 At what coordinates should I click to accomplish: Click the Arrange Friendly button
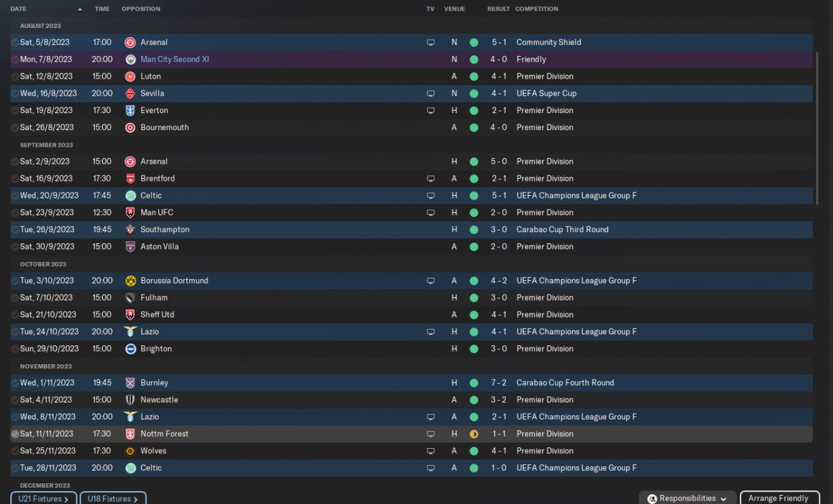tap(779, 499)
